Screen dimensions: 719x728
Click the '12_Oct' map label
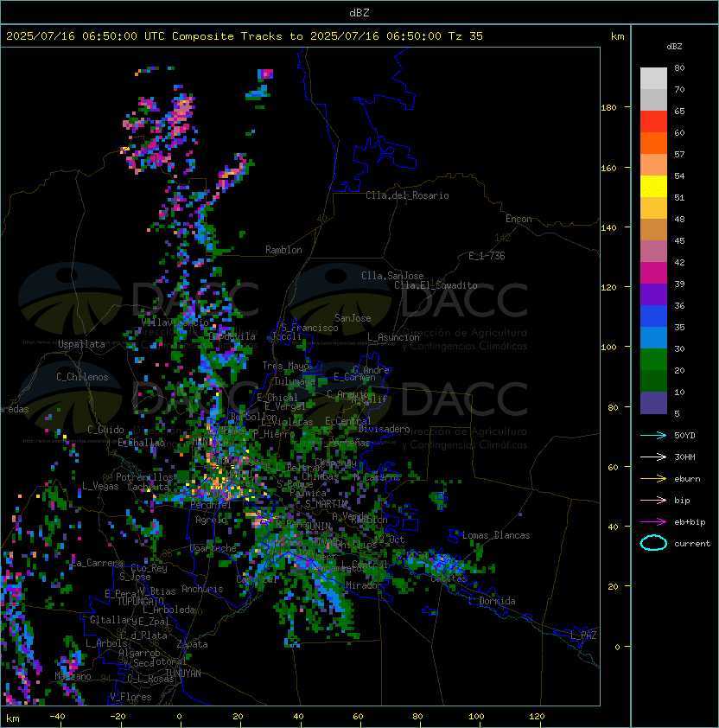389,540
